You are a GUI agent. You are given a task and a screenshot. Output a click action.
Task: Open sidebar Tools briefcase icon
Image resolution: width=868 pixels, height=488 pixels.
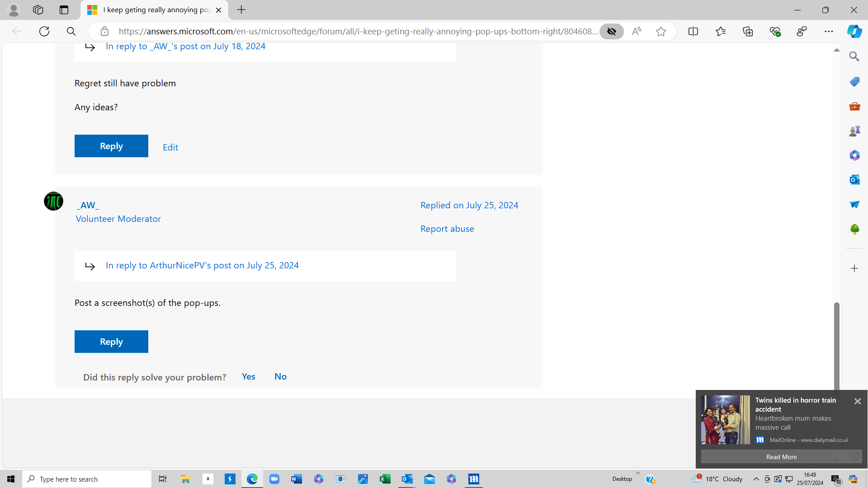tap(854, 106)
